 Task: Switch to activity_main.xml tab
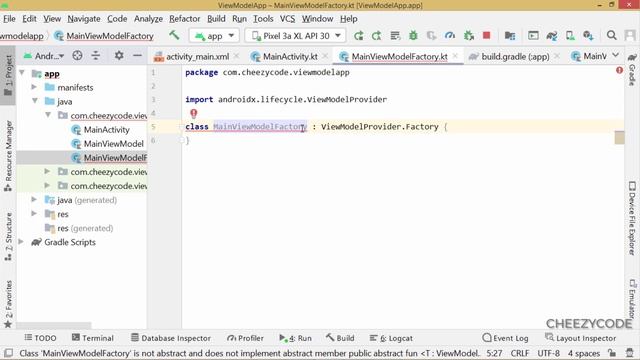pos(192,57)
